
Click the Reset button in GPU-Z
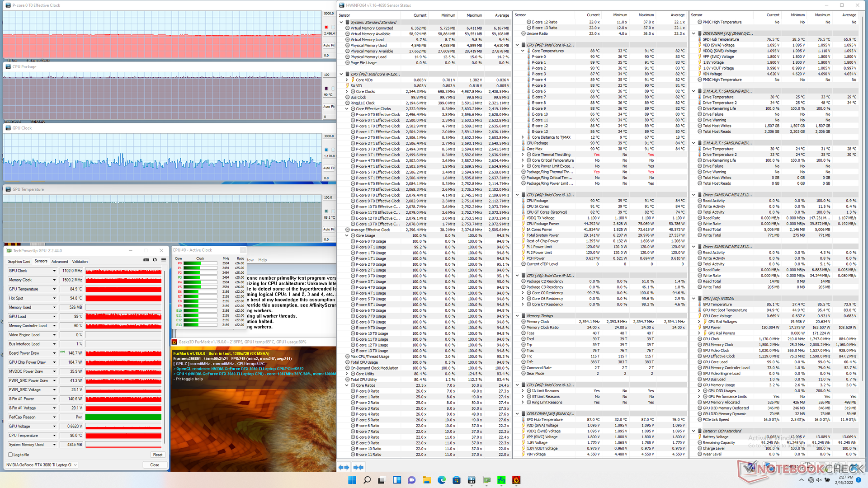[x=157, y=455]
